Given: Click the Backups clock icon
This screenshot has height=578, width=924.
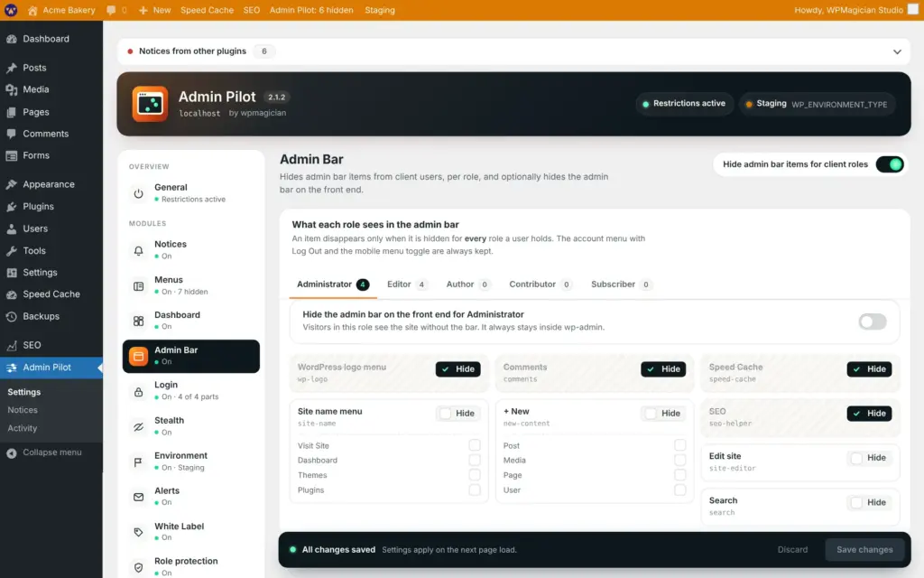Looking at the screenshot, I should point(12,317).
